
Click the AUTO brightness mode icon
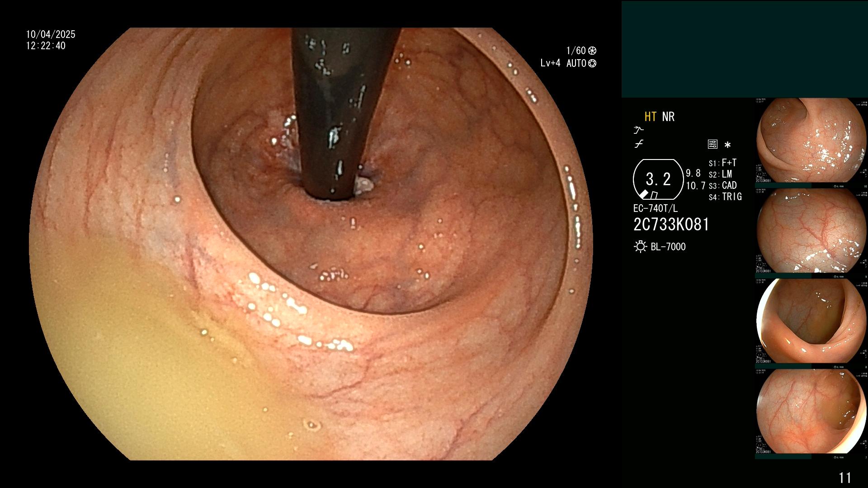pos(592,63)
